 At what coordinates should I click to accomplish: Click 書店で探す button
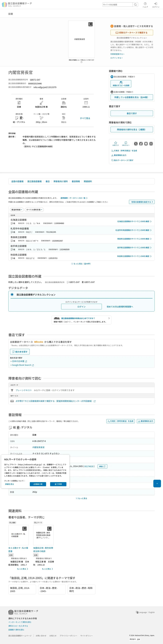click(x=132, y=113)
